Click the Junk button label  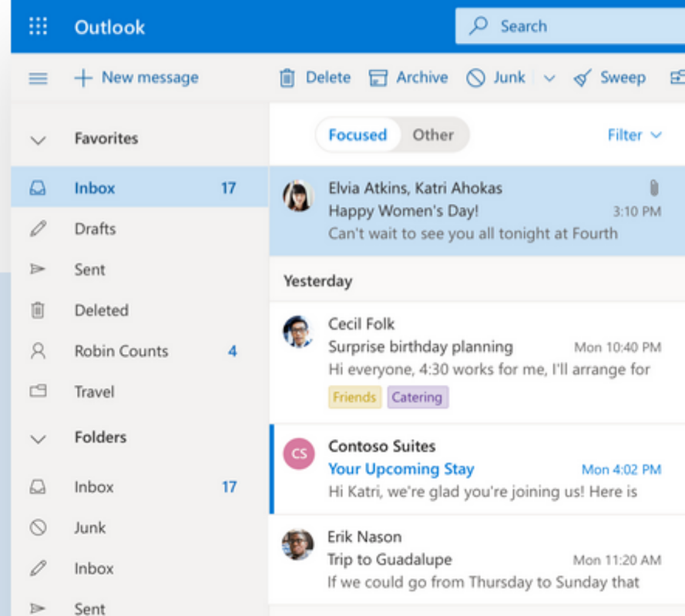(x=509, y=78)
